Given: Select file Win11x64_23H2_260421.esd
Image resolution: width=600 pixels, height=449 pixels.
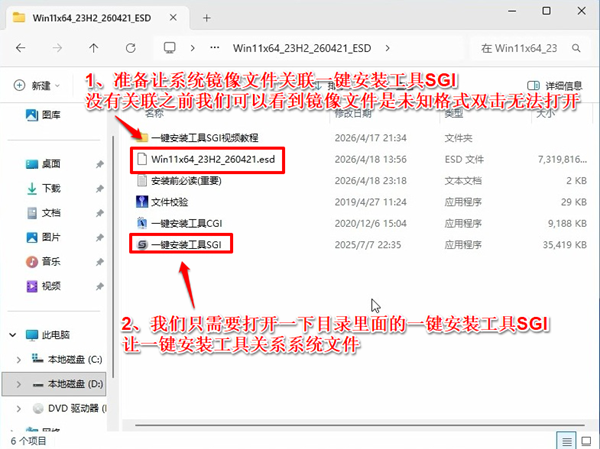Looking at the screenshot, I should [x=206, y=159].
